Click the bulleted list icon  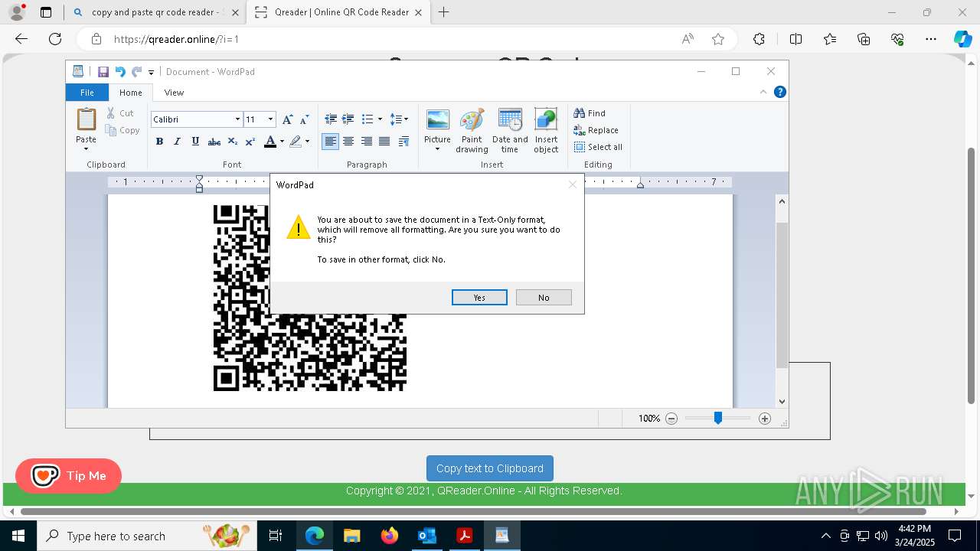(367, 119)
